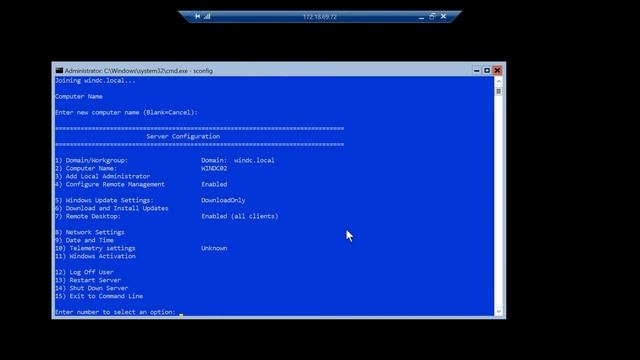Viewport: 640px width, 360px height.
Task: Click the console scroll up arrow
Action: [498, 81]
